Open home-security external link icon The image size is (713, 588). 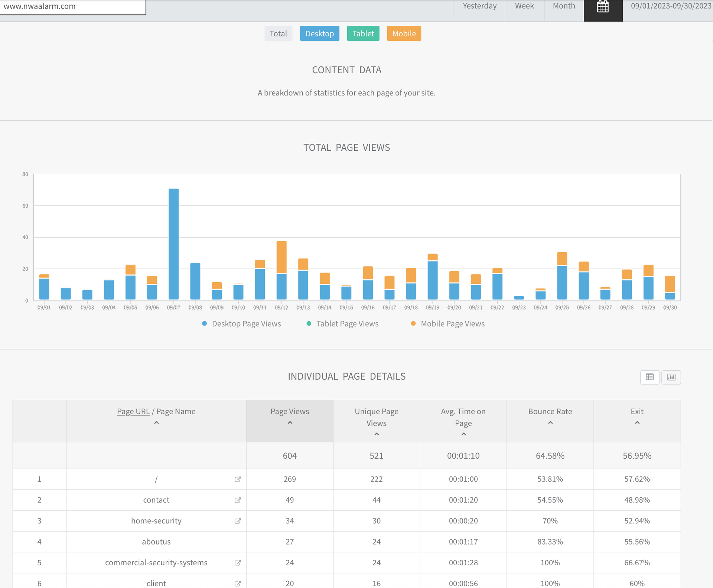click(238, 521)
